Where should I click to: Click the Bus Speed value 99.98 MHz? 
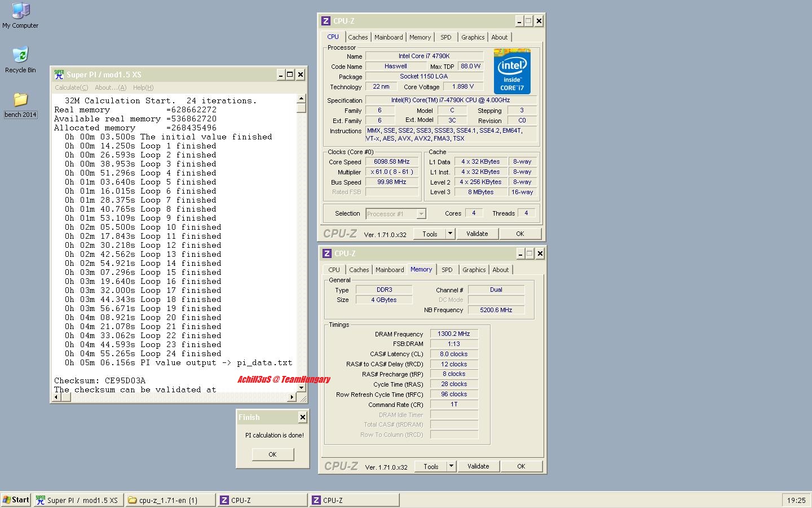click(391, 182)
